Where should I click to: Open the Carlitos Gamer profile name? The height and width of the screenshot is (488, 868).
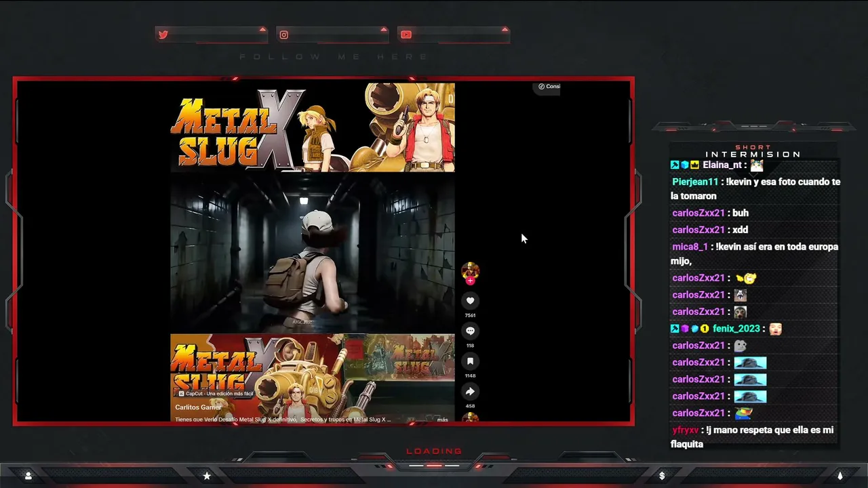[x=198, y=407]
